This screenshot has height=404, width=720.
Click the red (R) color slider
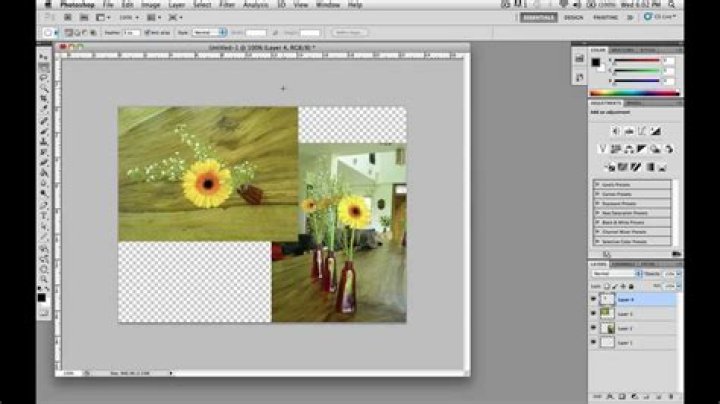[x=639, y=60]
